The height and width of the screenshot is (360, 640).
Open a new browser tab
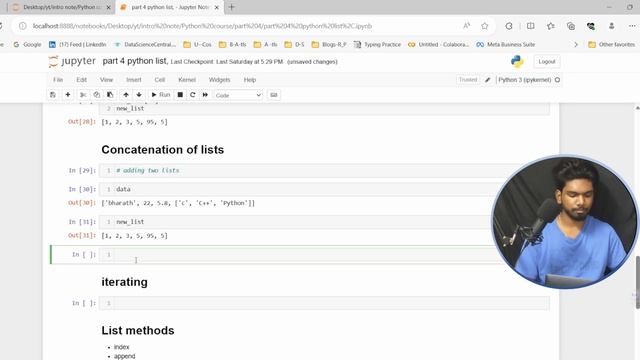[231, 7]
